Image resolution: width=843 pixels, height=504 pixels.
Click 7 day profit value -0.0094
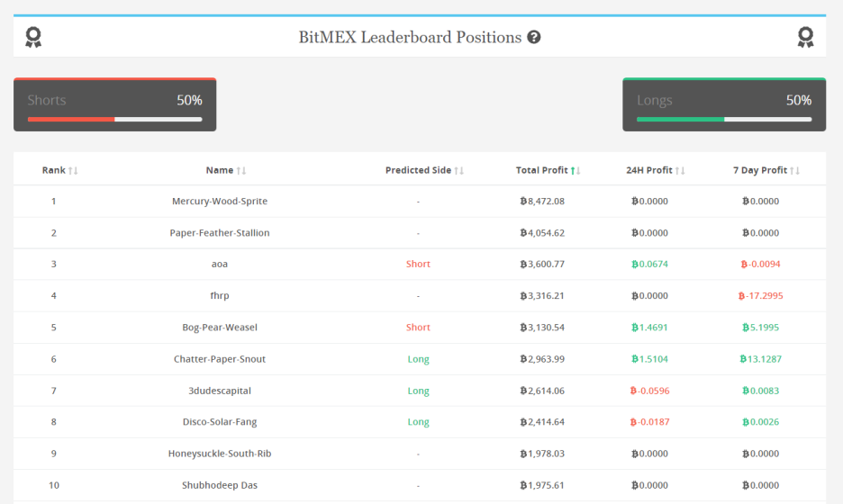[760, 264]
